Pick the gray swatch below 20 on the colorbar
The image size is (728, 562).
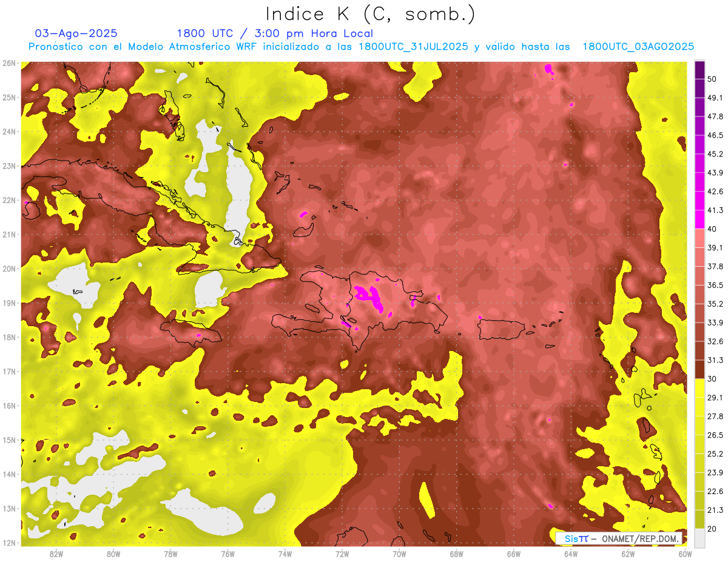tap(699, 537)
